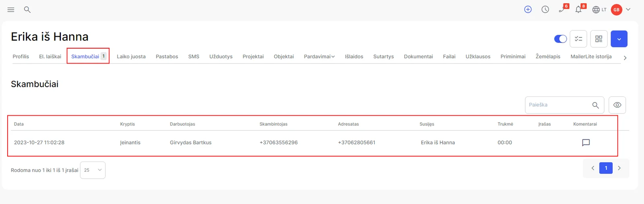Switch to the Failai tab
This screenshot has height=204, width=644.
click(x=449, y=57)
